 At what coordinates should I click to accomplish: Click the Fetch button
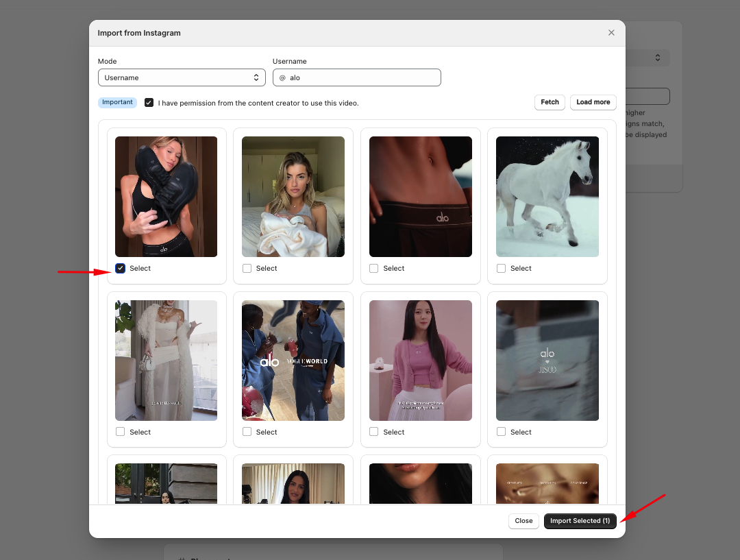(550, 102)
